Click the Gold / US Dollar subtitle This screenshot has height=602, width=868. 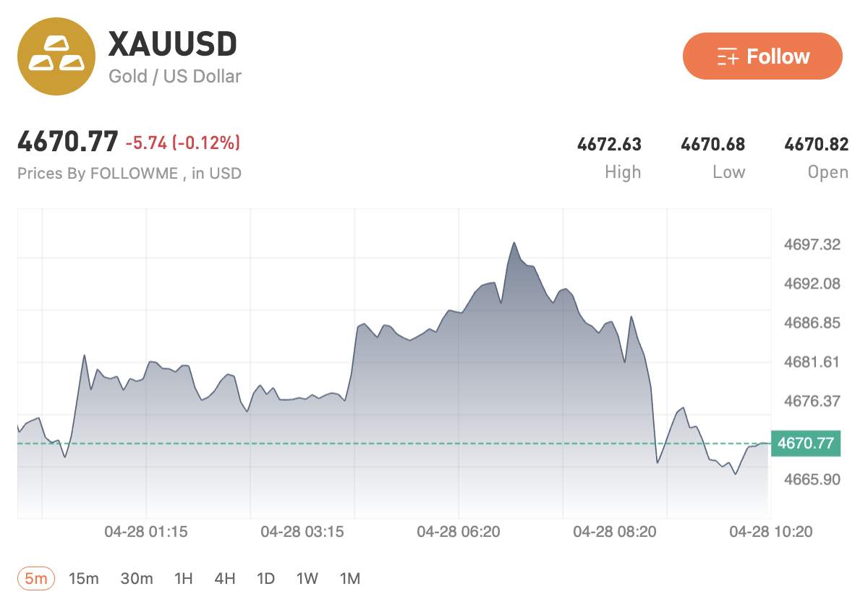(175, 76)
